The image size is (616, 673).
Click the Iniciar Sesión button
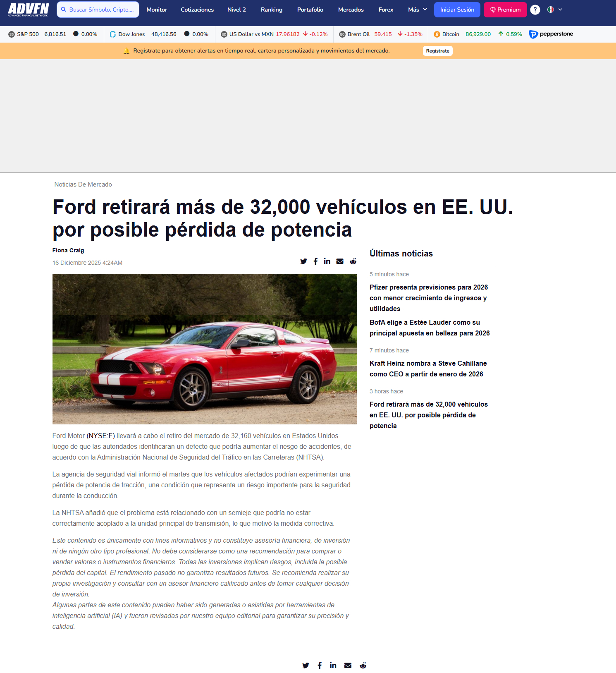tap(457, 10)
